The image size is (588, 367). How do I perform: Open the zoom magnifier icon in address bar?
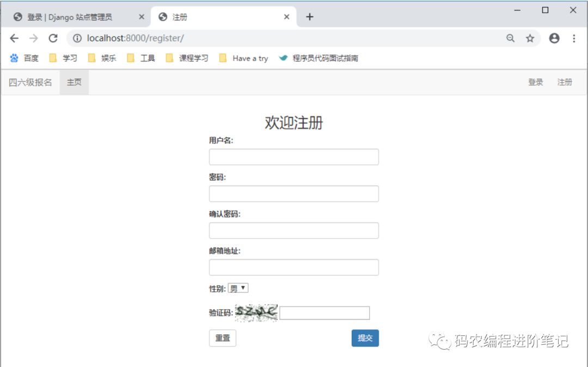[510, 38]
